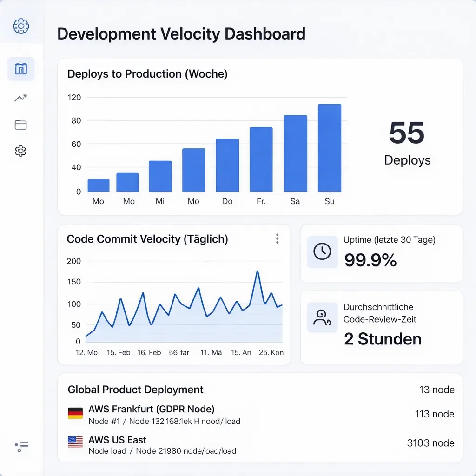This screenshot has width=476, height=476.
Task: Click the tallest bar labeled Su
Action: [329, 148]
